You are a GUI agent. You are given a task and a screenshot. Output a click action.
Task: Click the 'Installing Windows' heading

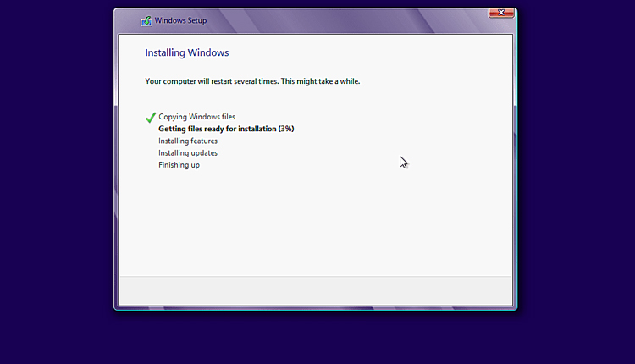click(187, 52)
